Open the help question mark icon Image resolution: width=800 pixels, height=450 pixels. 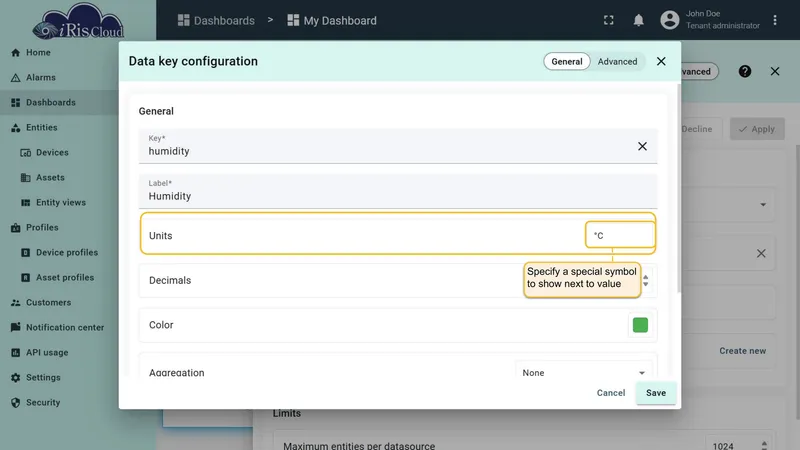[x=744, y=71]
